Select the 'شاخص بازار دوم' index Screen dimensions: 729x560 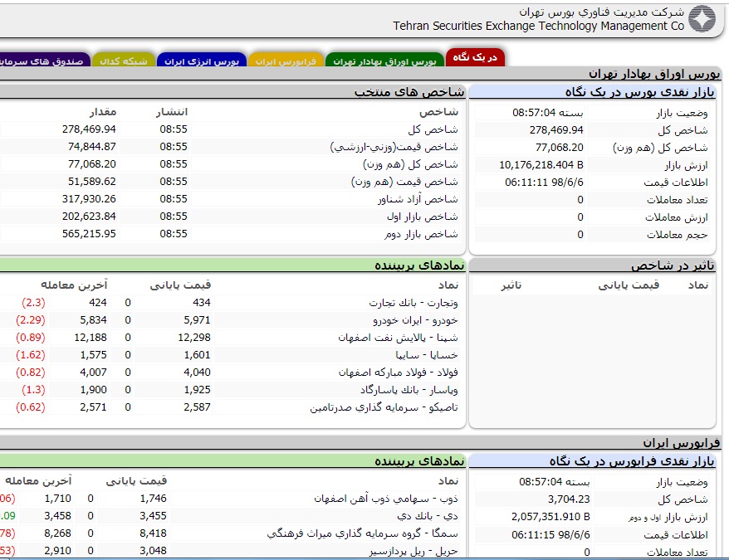(421, 234)
